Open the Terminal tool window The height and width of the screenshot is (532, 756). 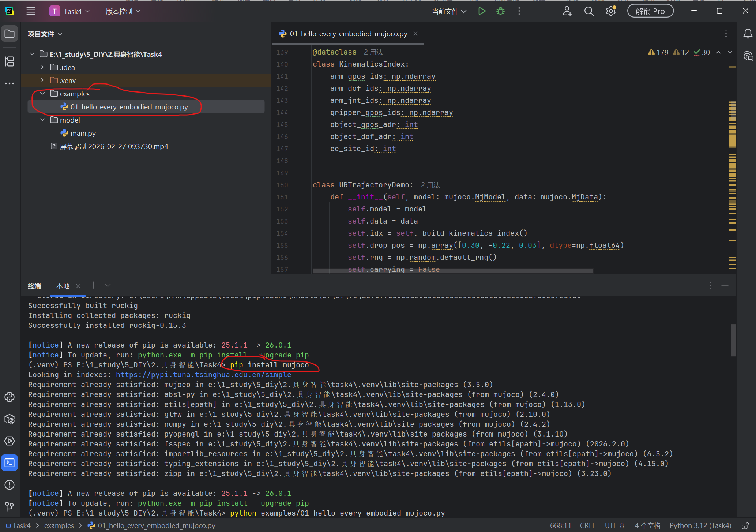click(10, 463)
